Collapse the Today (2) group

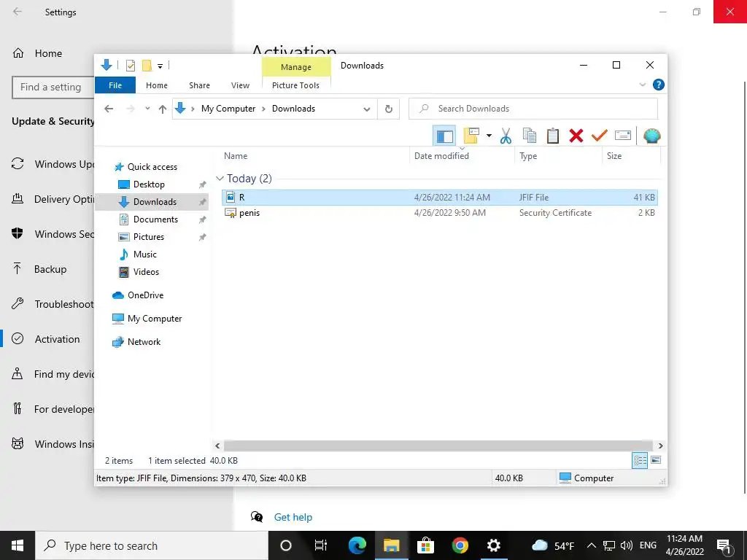coord(220,179)
